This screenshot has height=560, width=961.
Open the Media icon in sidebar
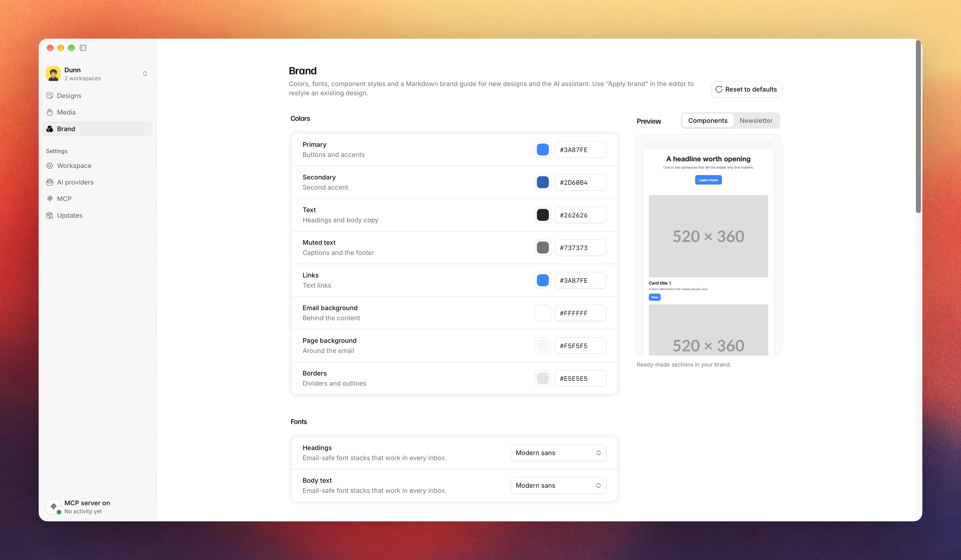click(x=49, y=112)
